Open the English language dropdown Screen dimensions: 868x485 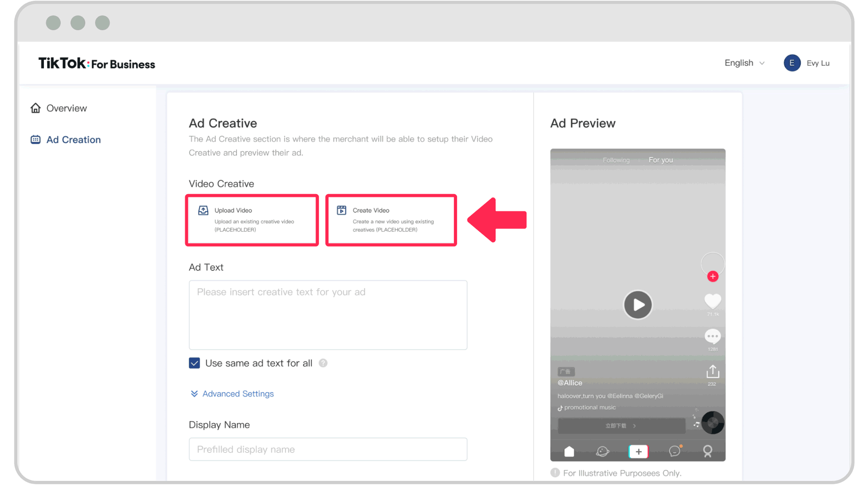pos(744,63)
